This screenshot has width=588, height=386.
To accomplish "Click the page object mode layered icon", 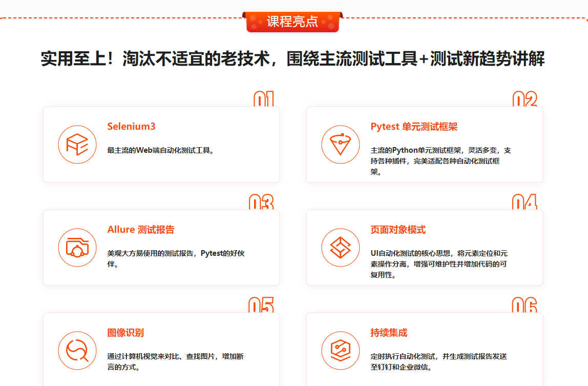I will [x=341, y=248].
